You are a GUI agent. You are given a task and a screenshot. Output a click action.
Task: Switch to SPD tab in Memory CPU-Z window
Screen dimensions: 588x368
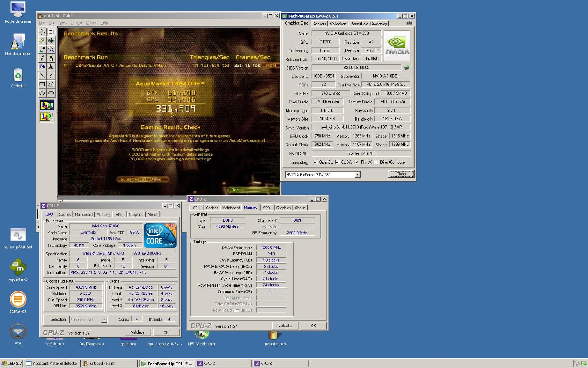coord(266,208)
